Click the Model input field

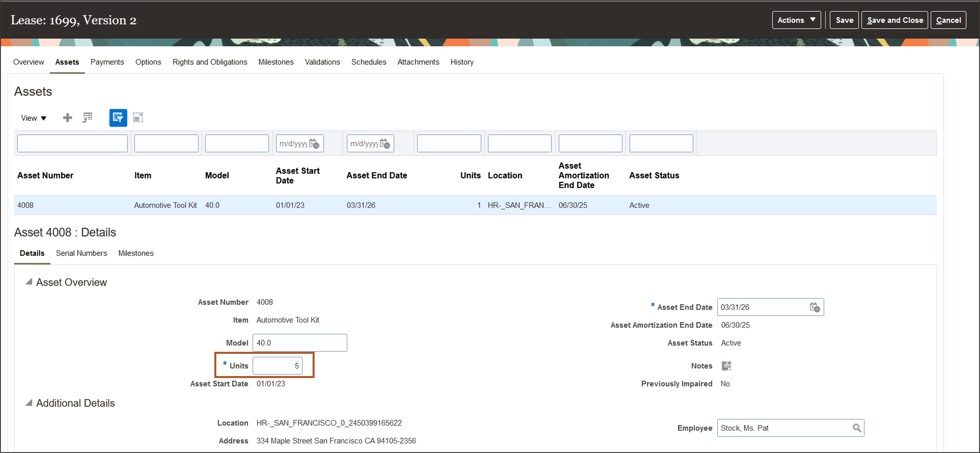pyautogui.click(x=299, y=343)
